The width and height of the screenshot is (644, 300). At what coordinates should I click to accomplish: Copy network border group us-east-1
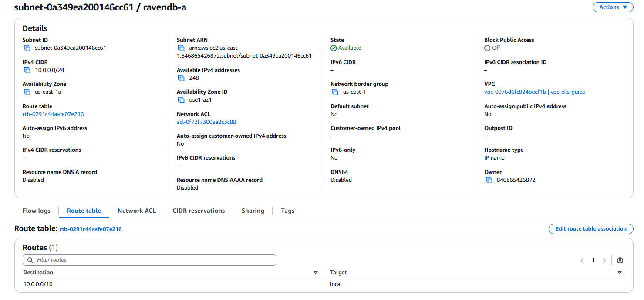pyautogui.click(x=335, y=92)
